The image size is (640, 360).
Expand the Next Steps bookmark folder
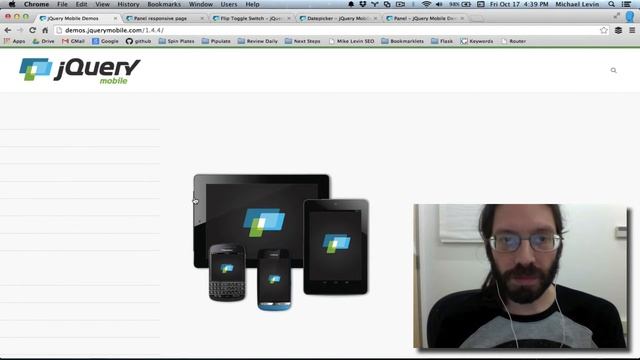pyautogui.click(x=302, y=41)
